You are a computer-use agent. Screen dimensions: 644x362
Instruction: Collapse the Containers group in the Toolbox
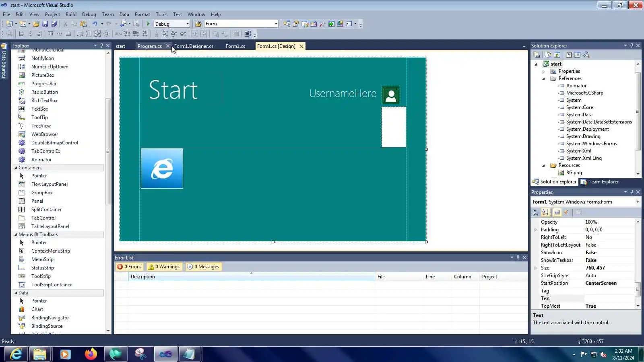(x=16, y=168)
